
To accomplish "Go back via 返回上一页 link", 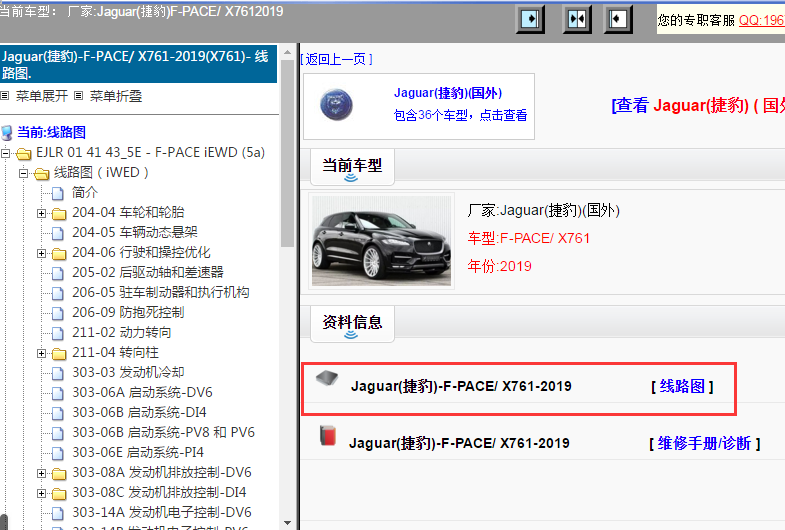I will [x=336, y=59].
